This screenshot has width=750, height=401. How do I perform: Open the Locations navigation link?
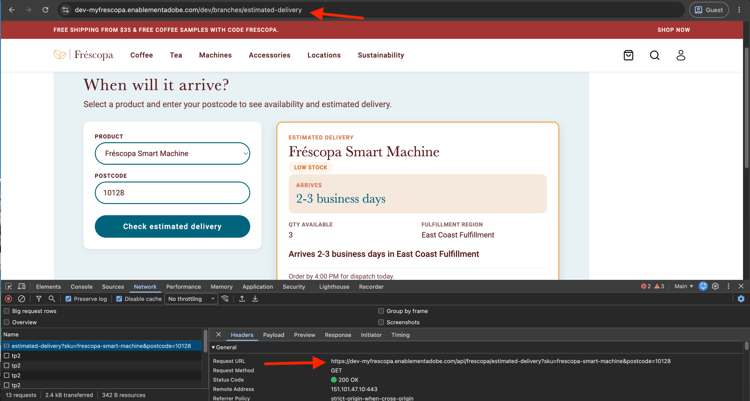pyautogui.click(x=324, y=55)
